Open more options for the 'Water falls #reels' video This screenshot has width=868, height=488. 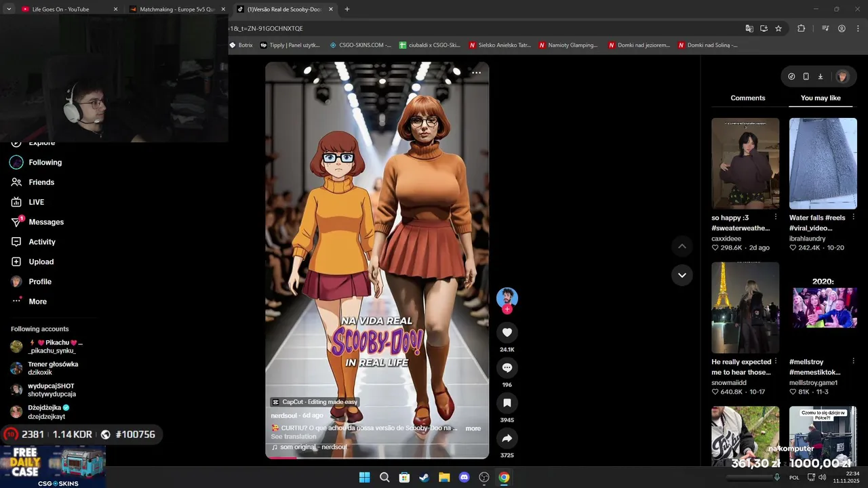pos(854,217)
